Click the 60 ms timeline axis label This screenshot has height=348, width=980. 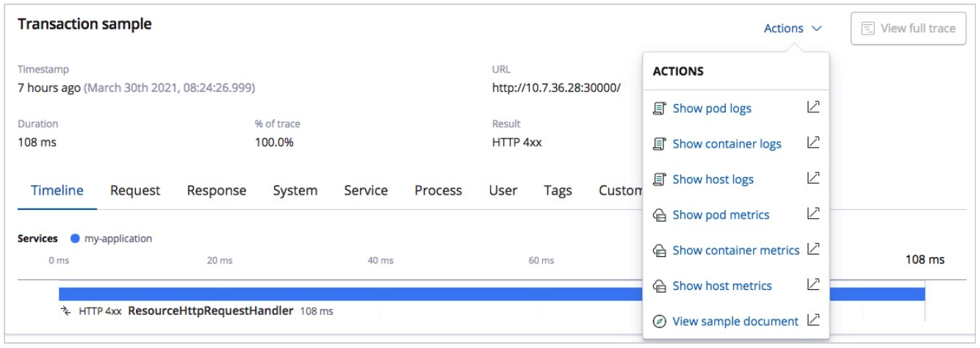(541, 261)
